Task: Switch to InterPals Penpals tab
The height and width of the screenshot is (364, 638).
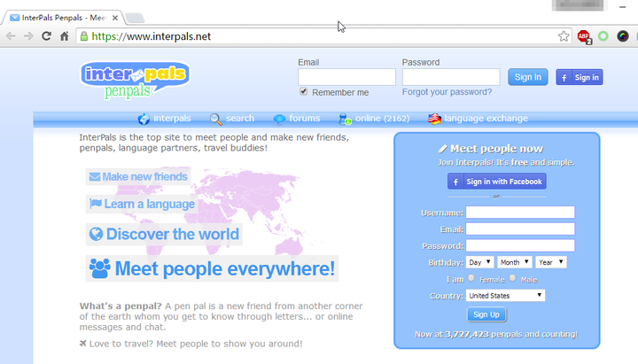Action: pos(63,18)
